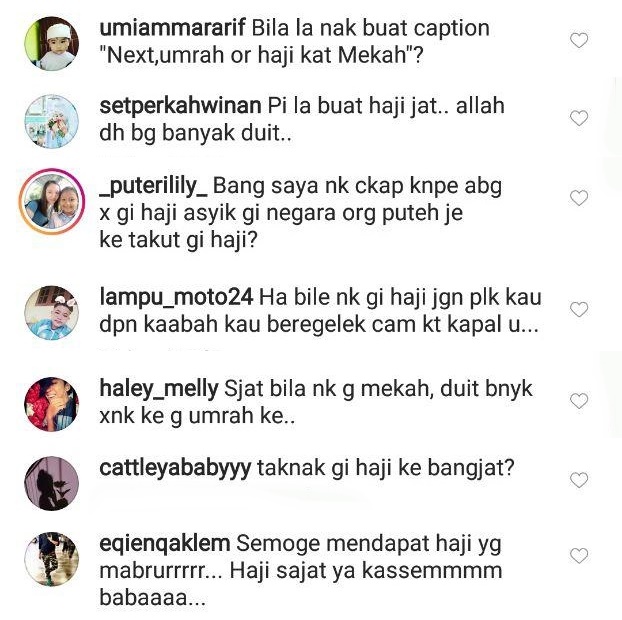
Task: Tap heart next to eqienqaklem comment
Action: [x=579, y=556]
